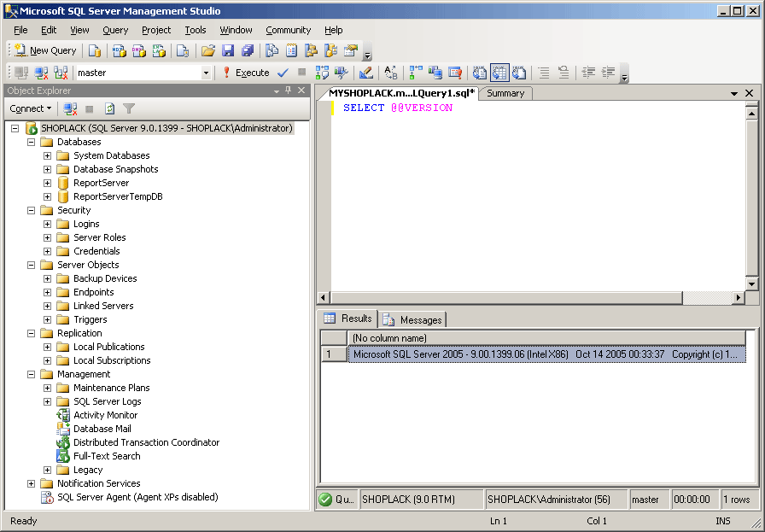The width and height of the screenshot is (765, 532).
Task: Click the editor horizontal scrollbar thumb
Action: (x=506, y=297)
